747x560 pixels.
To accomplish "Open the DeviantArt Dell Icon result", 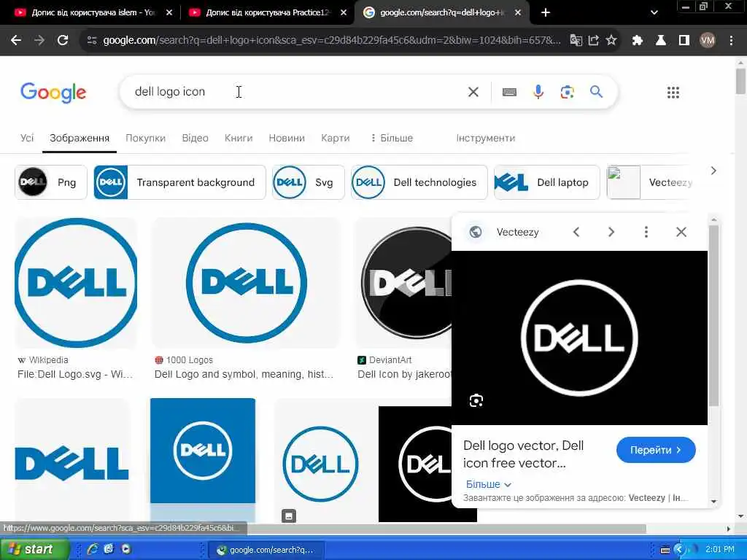I will [404, 283].
